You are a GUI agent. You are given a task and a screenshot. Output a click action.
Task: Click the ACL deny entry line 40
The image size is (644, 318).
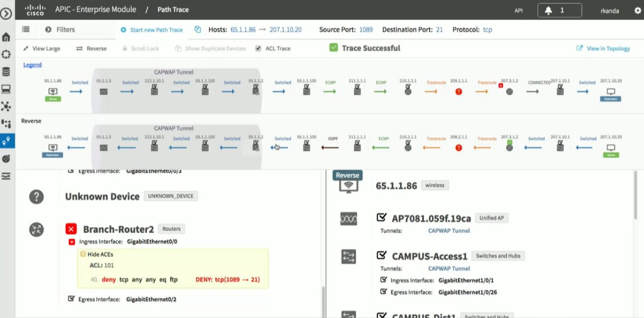coord(174,279)
